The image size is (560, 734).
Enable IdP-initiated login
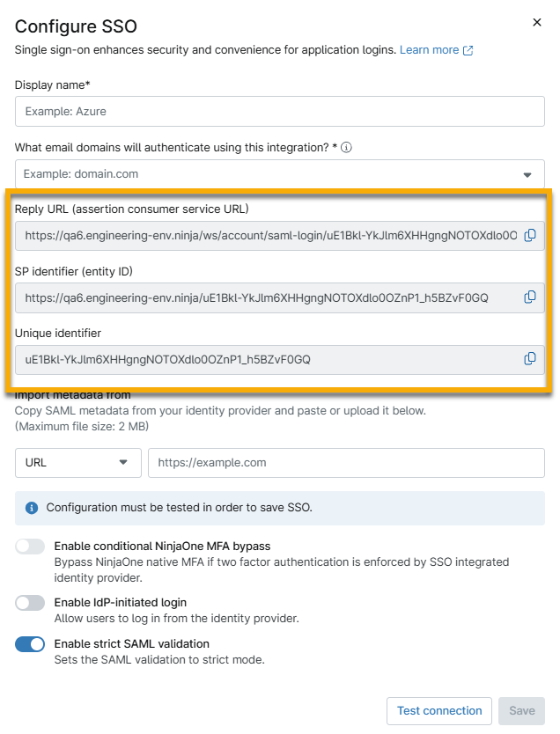click(30, 603)
